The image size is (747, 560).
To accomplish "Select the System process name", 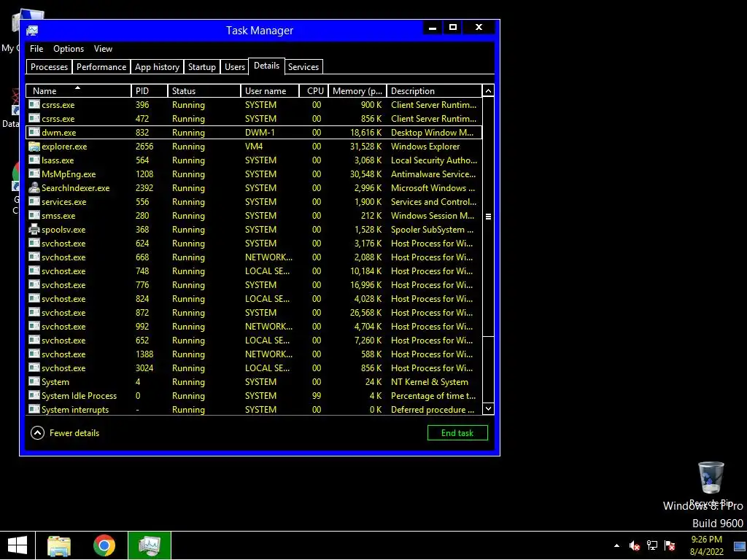I will pyautogui.click(x=55, y=381).
